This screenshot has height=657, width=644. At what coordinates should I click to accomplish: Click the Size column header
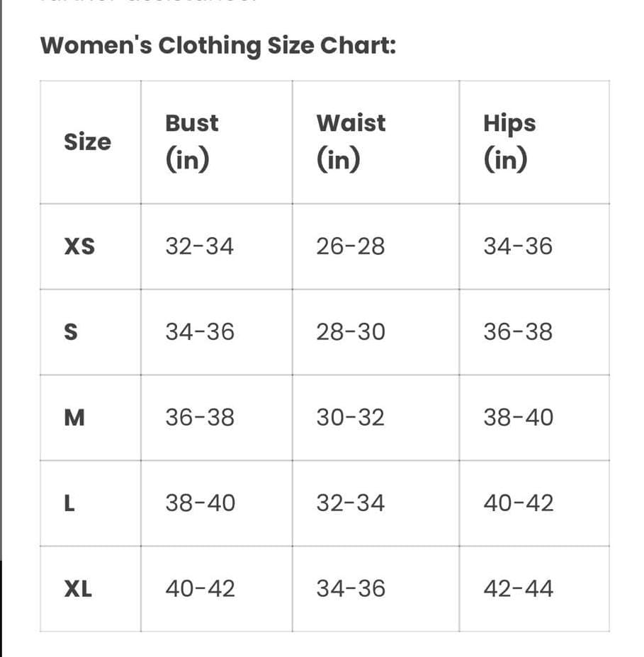88,142
